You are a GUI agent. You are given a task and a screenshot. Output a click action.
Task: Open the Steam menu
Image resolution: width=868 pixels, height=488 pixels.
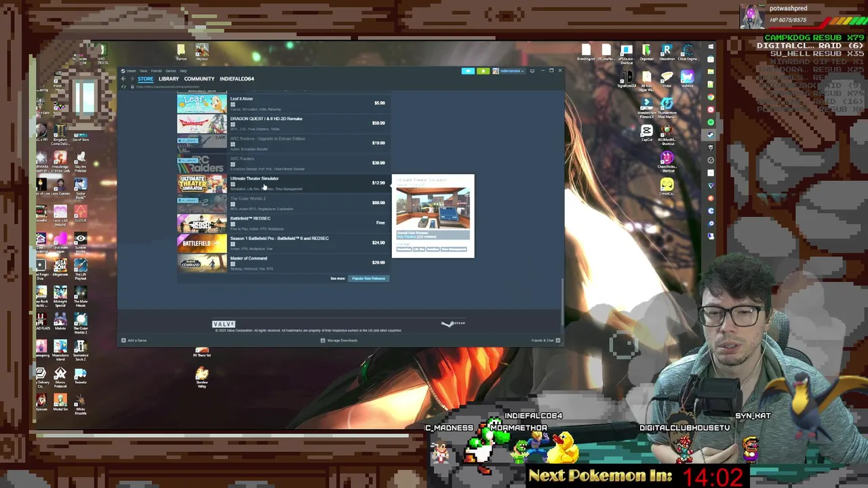pyautogui.click(x=131, y=71)
